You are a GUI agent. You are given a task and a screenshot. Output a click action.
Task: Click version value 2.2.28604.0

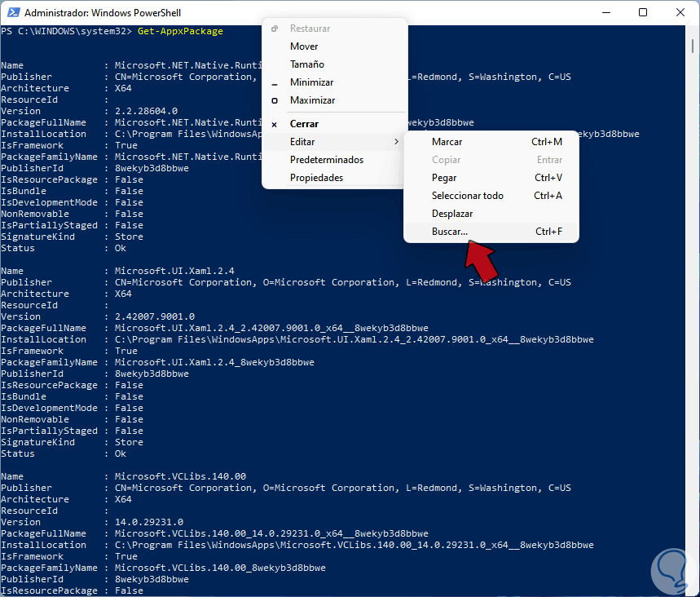point(146,111)
